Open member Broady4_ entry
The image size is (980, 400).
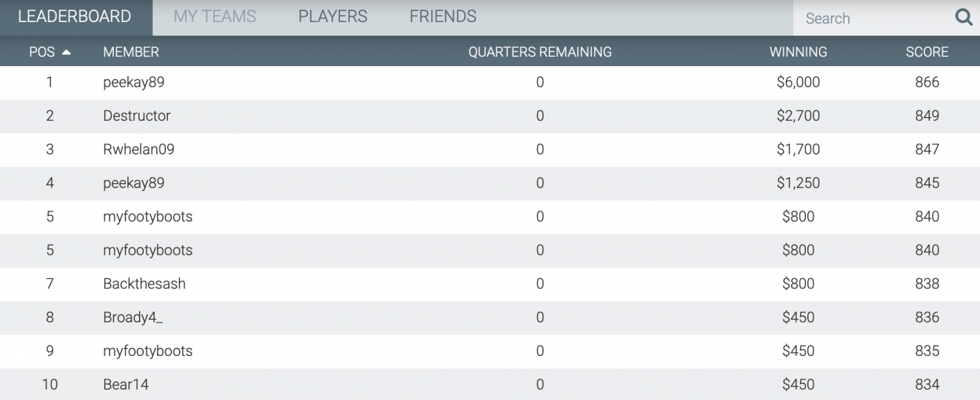[x=133, y=317]
